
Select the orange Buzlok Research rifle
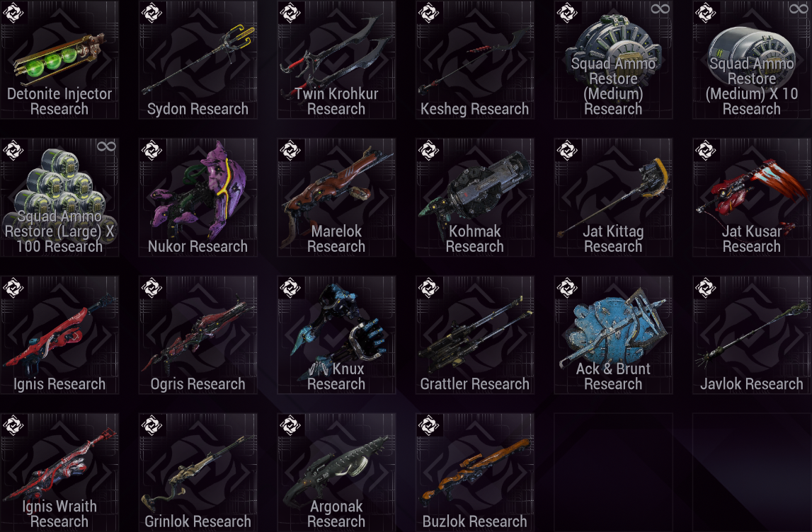(475, 472)
